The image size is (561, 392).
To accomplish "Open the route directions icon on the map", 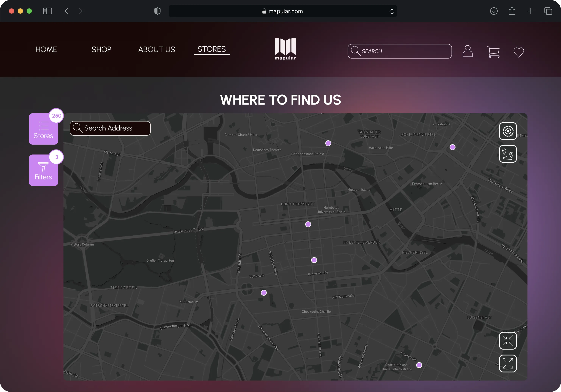I will click(x=508, y=154).
